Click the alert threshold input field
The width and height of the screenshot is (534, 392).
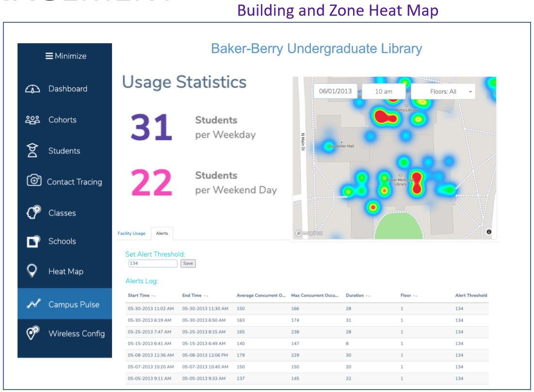click(x=153, y=263)
